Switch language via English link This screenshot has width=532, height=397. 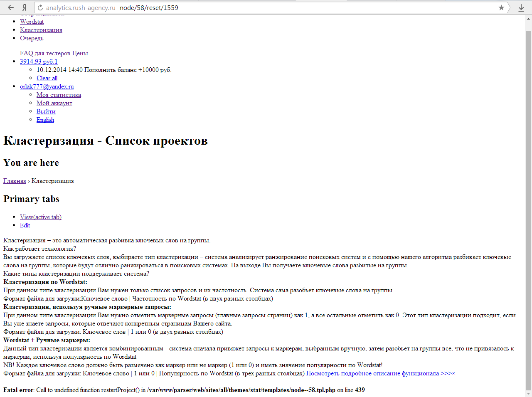(x=45, y=120)
